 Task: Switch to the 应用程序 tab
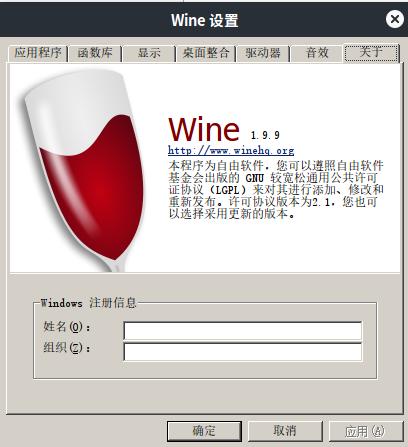(38, 53)
